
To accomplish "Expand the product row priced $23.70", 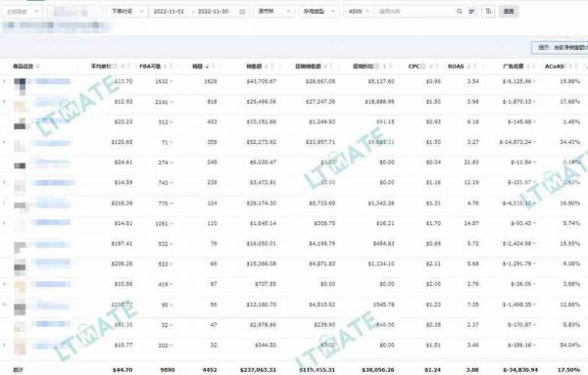I will point(4,81).
